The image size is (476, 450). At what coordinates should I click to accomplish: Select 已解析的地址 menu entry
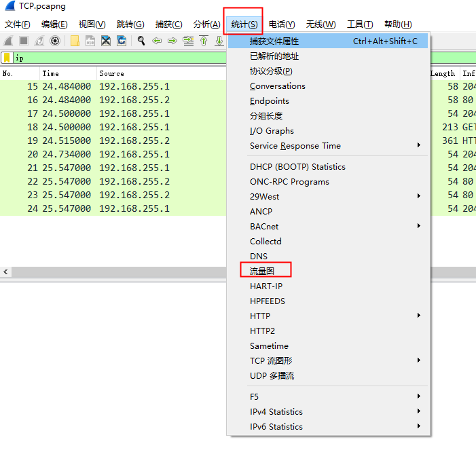(x=328, y=56)
